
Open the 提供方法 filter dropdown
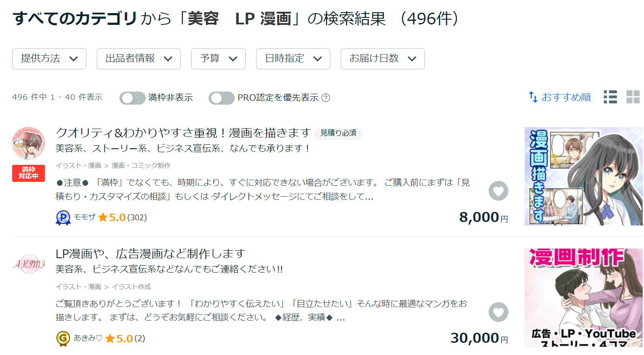click(49, 59)
